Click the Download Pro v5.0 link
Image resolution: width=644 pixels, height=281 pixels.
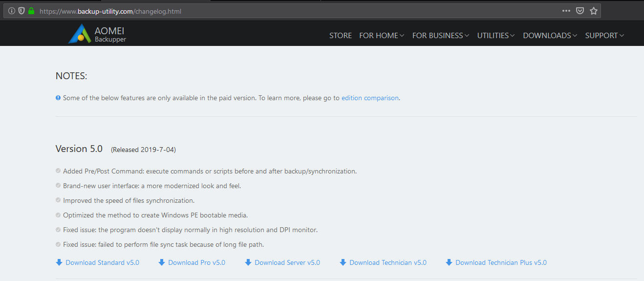click(196, 262)
